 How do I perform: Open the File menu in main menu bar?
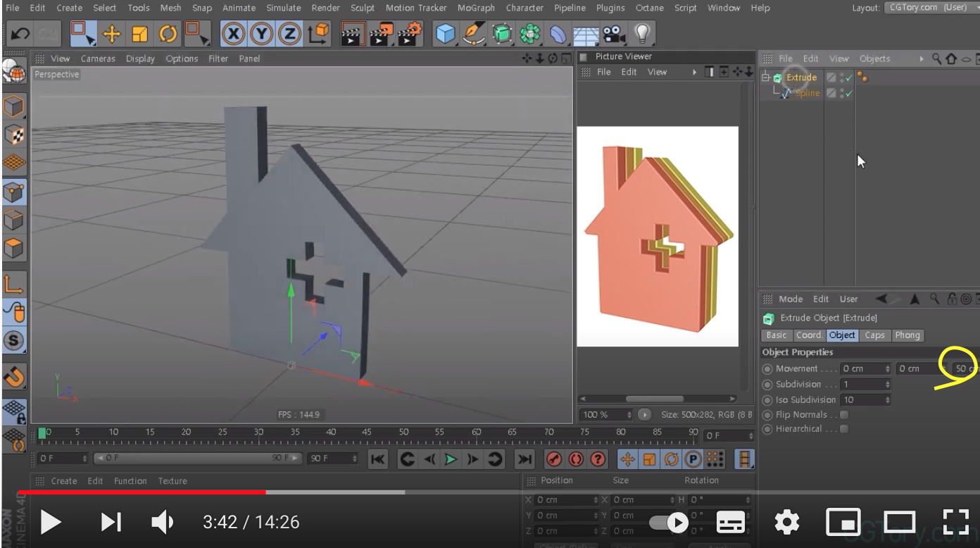pos(13,8)
